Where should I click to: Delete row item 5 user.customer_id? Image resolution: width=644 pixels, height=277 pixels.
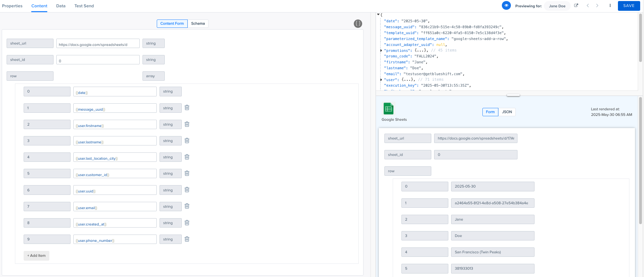(x=187, y=173)
